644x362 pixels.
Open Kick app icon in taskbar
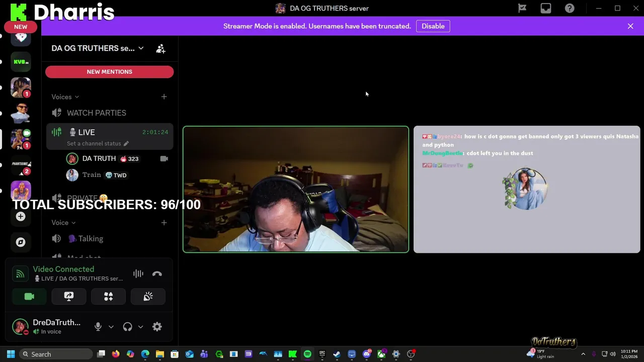[x=292, y=354]
